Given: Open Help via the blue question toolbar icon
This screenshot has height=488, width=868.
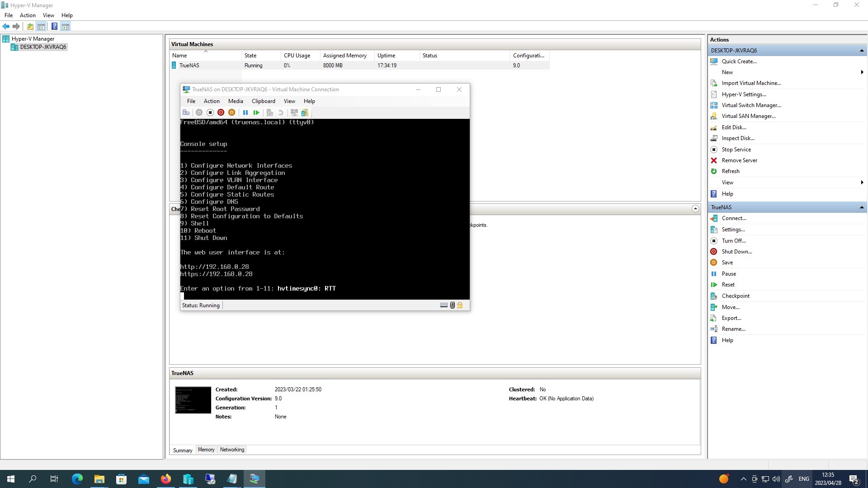Looking at the screenshot, I should (x=54, y=26).
